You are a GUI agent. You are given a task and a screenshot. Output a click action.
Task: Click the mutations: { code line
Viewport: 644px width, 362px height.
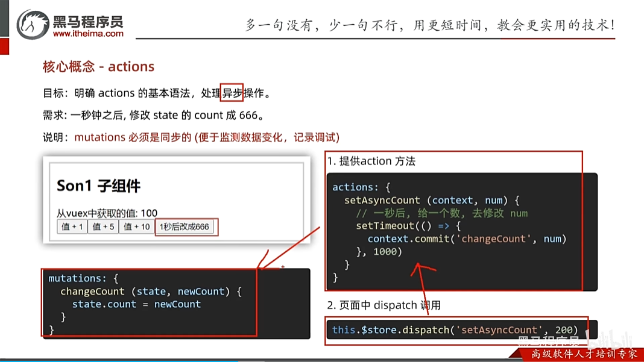(x=83, y=278)
